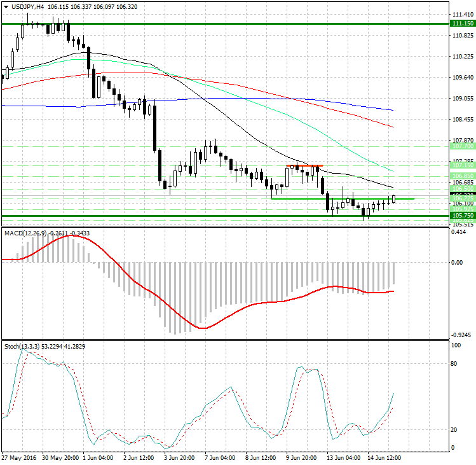The image size is (476, 465).
Task: Click the 3 Jun 20:00 time label
Action: [179, 458]
